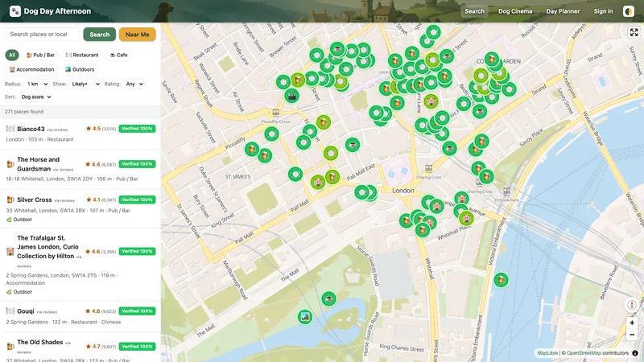Open The Old Shades listing title
This screenshot has width=644, height=362.
39,343
